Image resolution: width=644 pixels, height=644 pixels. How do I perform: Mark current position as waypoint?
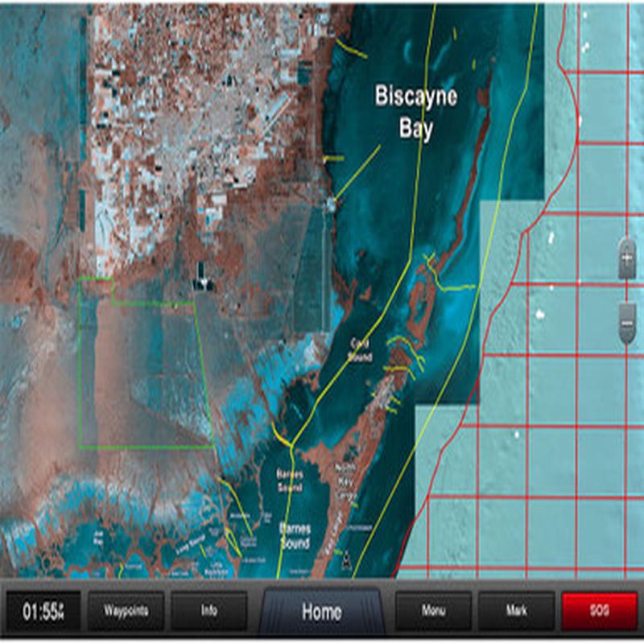coord(516,611)
